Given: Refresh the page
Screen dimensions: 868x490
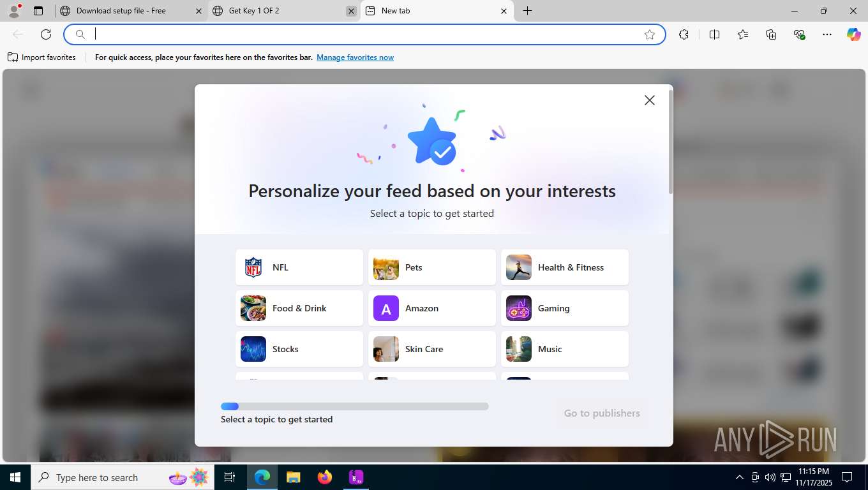Looking at the screenshot, I should coord(46,34).
